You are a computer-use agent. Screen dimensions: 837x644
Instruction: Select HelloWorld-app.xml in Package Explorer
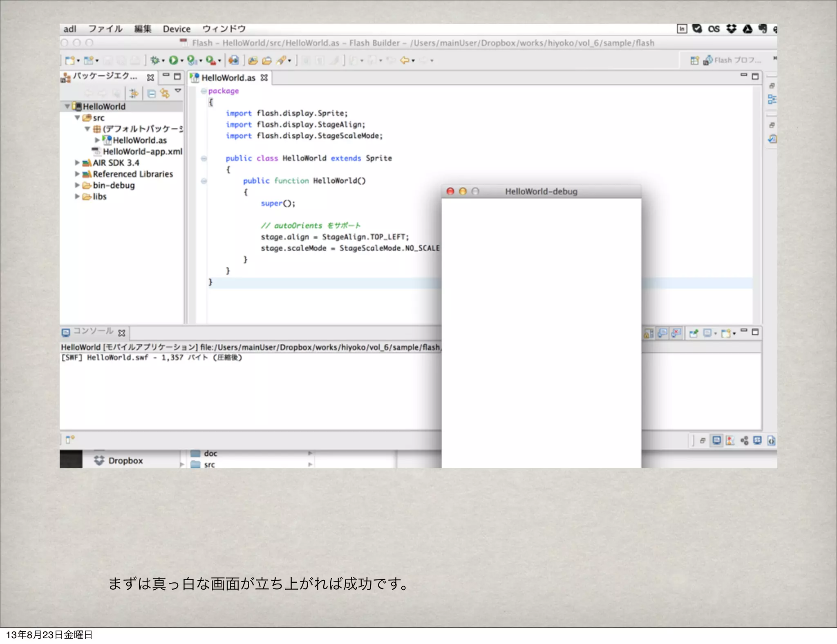coord(142,152)
